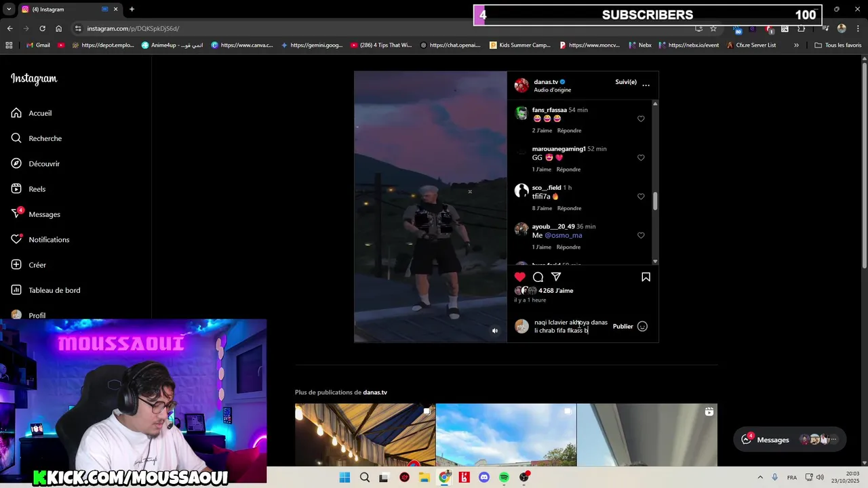Open a new browser tab

(132, 9)
